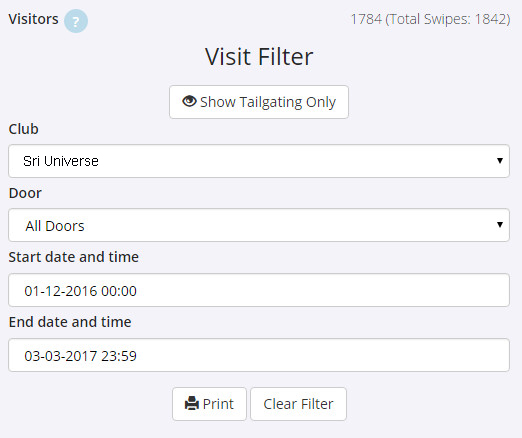522x438 pixels.
Task: Expand the Club dropdown arrow
Action: coord(499,161)
